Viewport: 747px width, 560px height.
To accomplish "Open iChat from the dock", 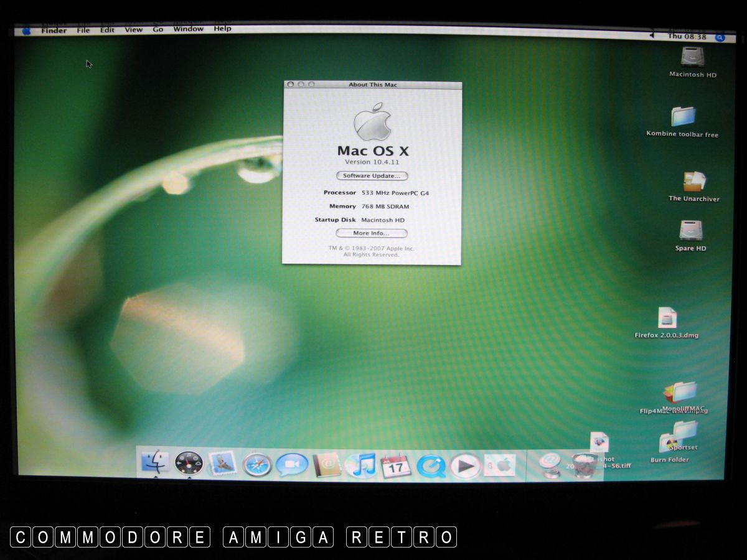I will (292, 464).
